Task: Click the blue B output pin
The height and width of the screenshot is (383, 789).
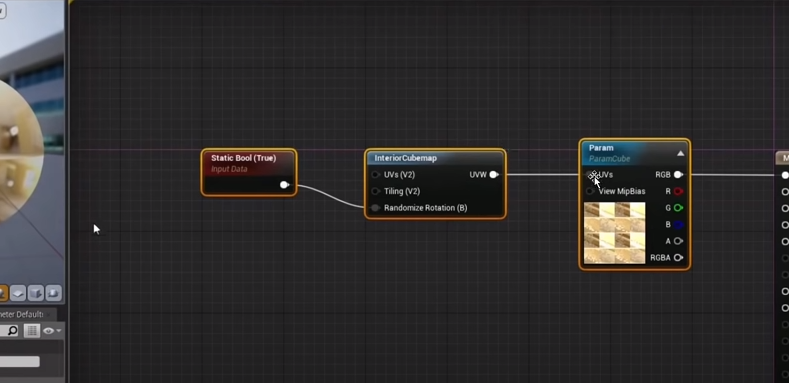Action: [x=678, y=224]
